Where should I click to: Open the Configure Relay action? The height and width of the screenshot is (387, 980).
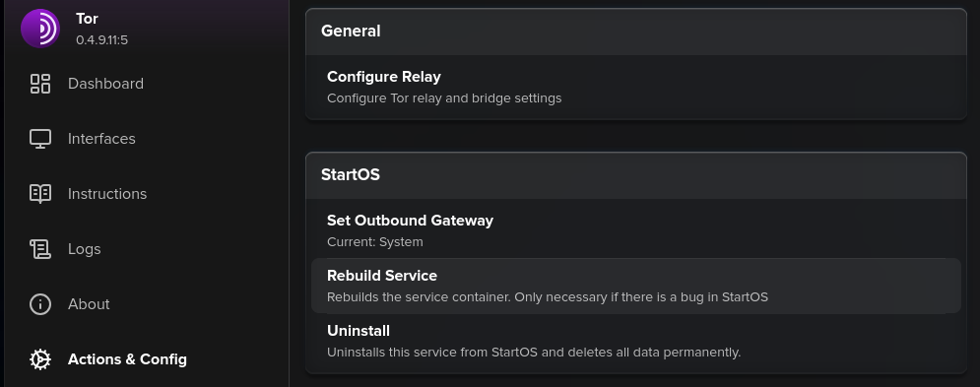coord(635,87)
